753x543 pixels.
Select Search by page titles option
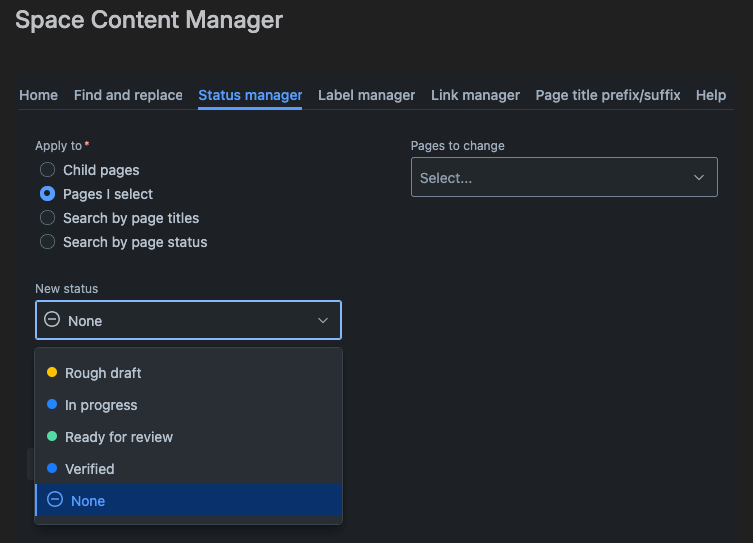pos(47,217)
